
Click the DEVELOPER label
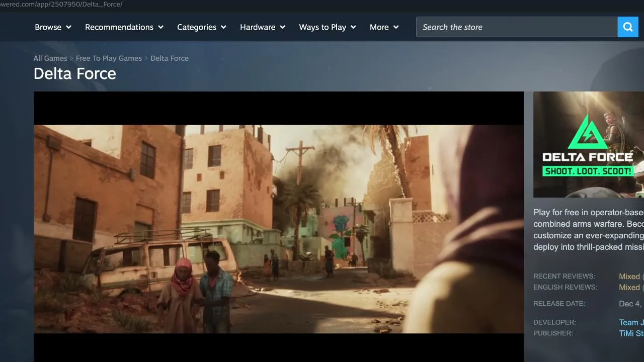(554, 322)
